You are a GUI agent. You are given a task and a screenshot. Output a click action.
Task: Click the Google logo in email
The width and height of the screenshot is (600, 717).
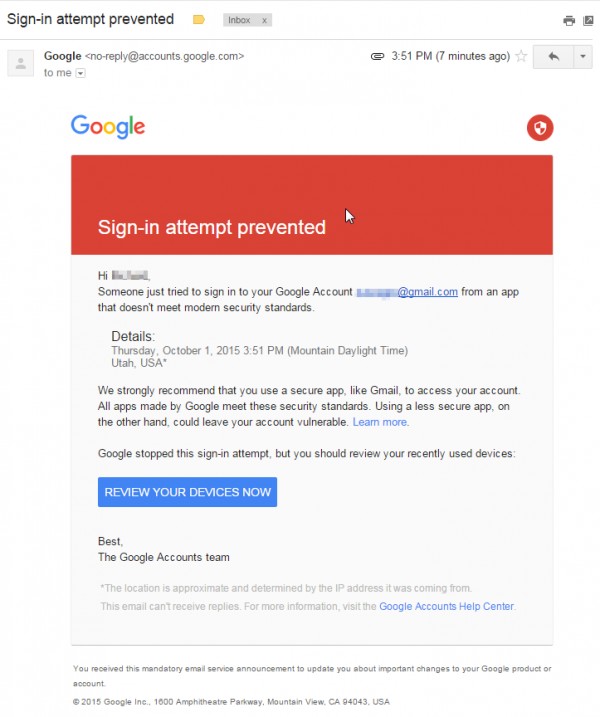click(108, 127)
